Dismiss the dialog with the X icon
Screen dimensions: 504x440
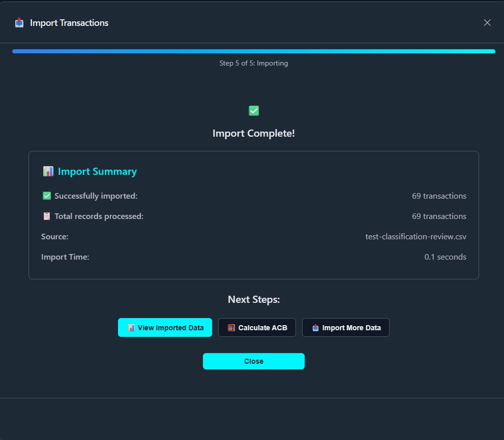pyautogui.click(x=487, y=23)
